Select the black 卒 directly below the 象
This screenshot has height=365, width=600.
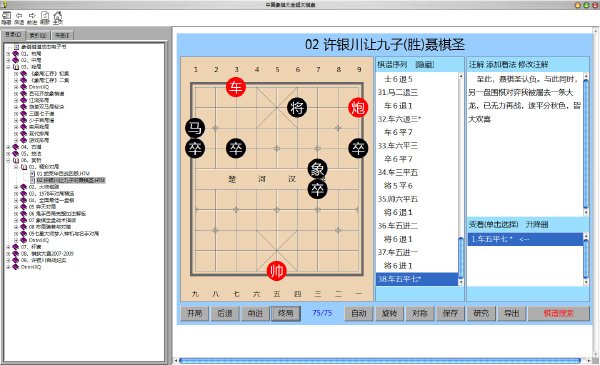point(317,189)
